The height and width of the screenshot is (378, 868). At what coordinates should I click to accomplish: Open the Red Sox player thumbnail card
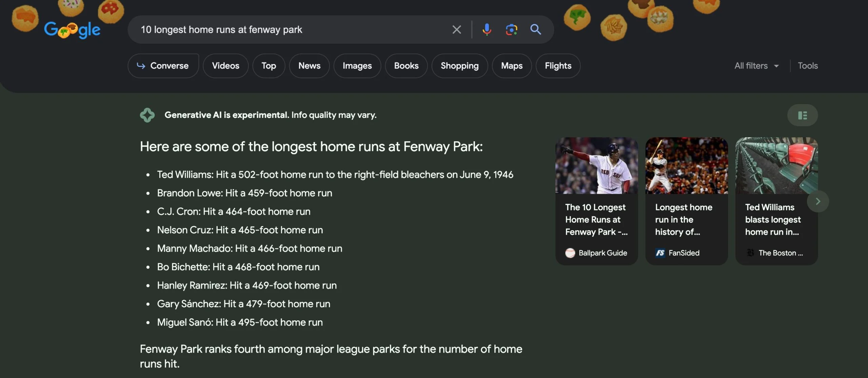point(596,166)
